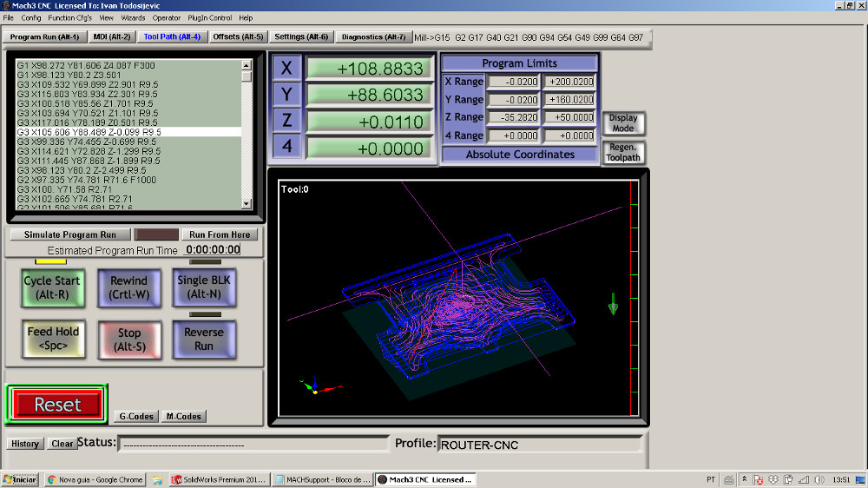The height and width of the screenshot is (488, 868).
Task: Click the Rewind (Ctrl-W) button
Action: 129,287
